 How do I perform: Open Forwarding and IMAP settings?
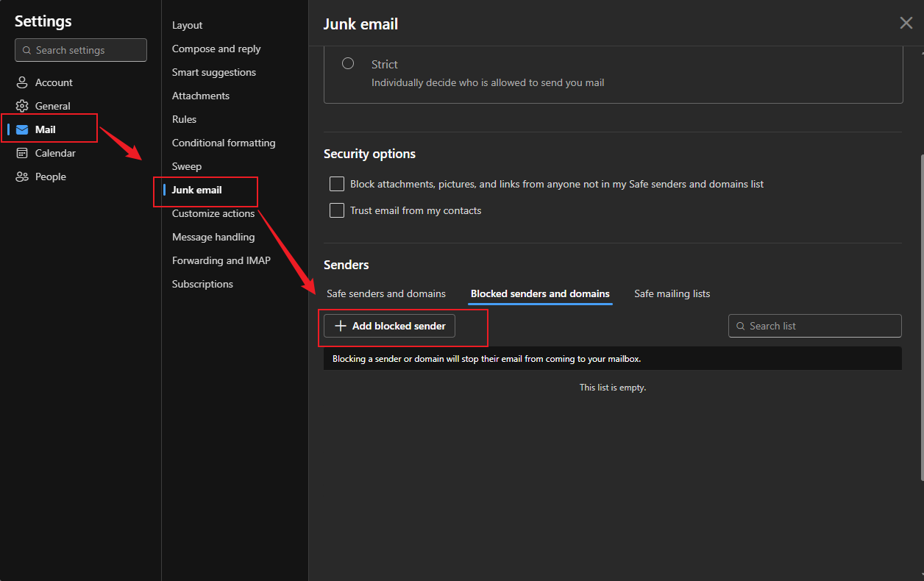(x=221, y=260)
